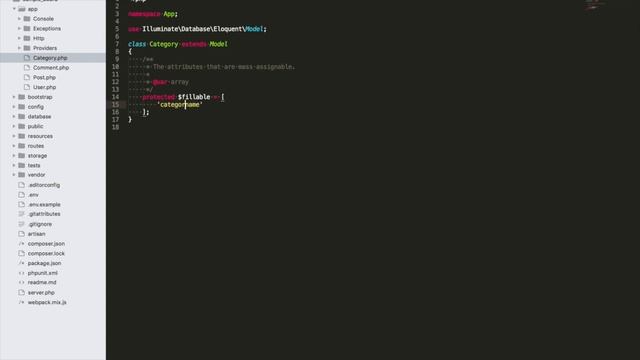Expand the tests folder arrow
640x360 pixels.
pyautogui.click(x=14, y=166)
